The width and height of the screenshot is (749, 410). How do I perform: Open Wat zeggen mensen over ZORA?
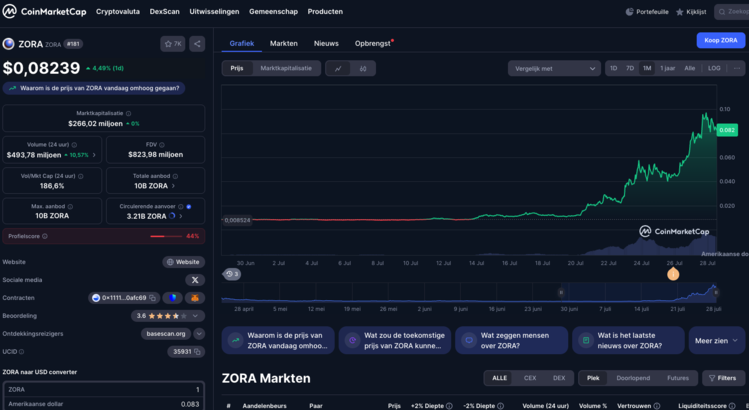pyautogui.click(x=511, y=341)
